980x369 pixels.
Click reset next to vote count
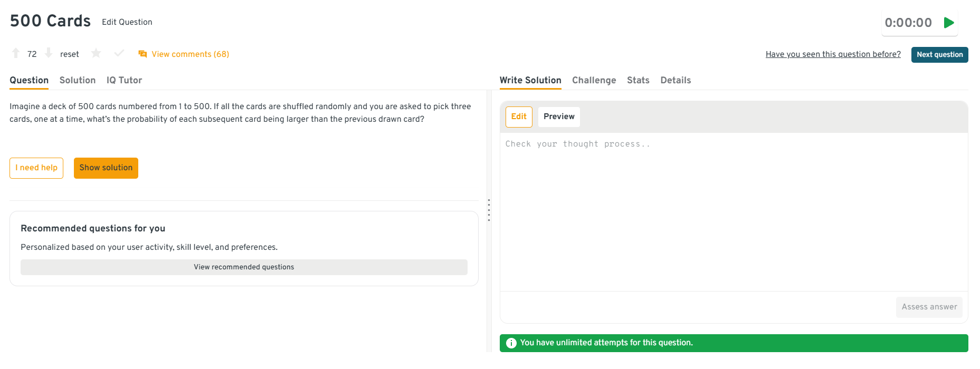click(x=69, y=54)
